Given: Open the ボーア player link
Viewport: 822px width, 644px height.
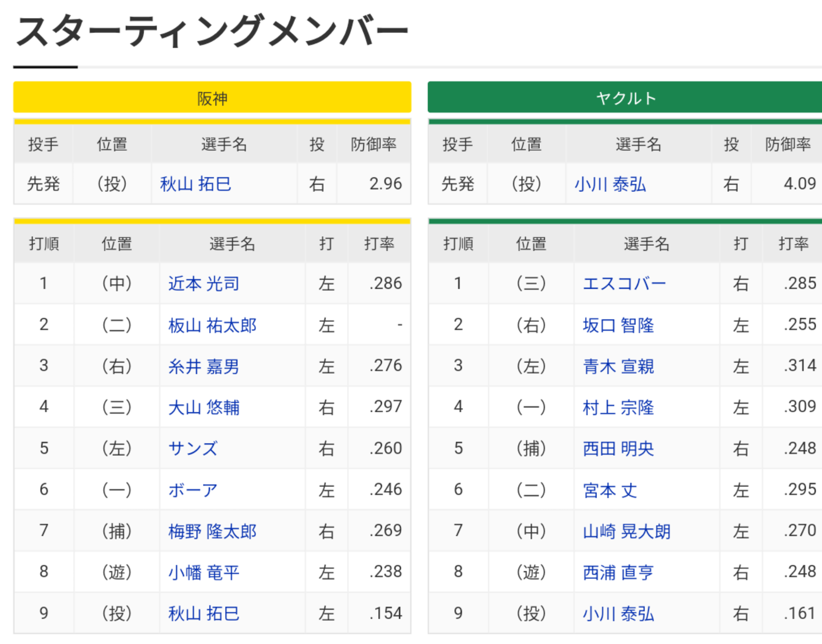Looking at the screenshot, I should (x=193, y=490).
